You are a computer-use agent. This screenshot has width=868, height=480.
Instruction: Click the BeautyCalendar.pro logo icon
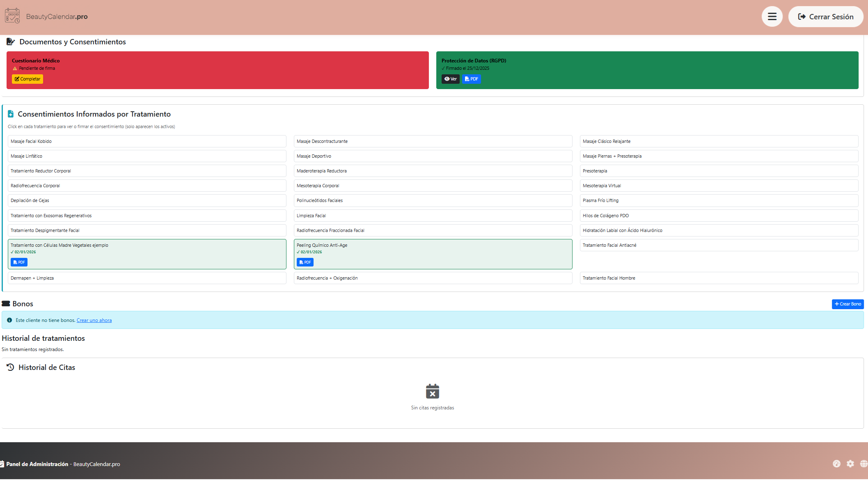[x=12, y=16]
